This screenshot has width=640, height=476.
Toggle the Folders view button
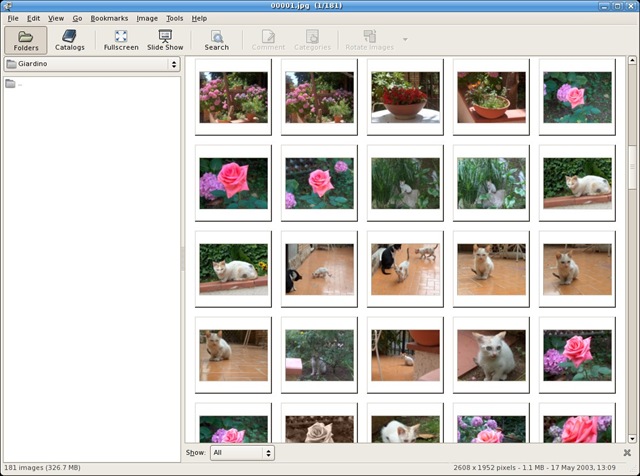tap(26, 40)
